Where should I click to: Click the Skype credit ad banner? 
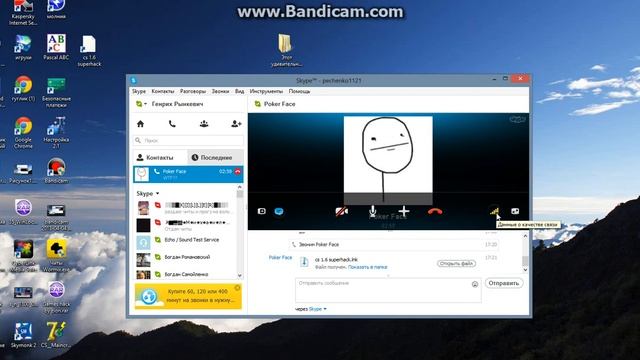tap(188, 297)
